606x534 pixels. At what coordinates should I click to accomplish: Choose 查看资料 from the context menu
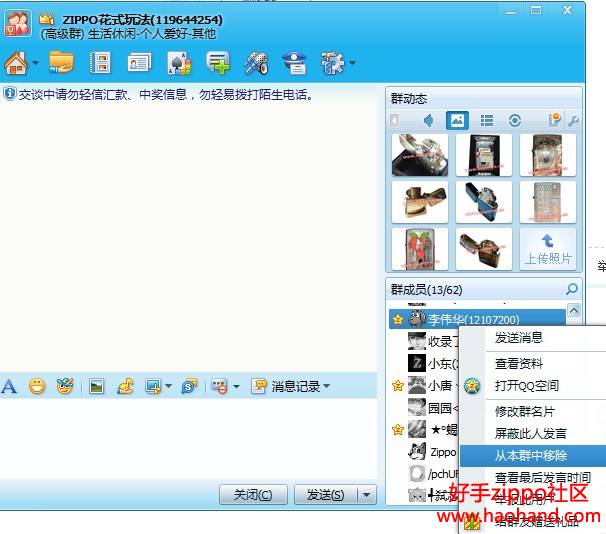[x=519, y=364]
